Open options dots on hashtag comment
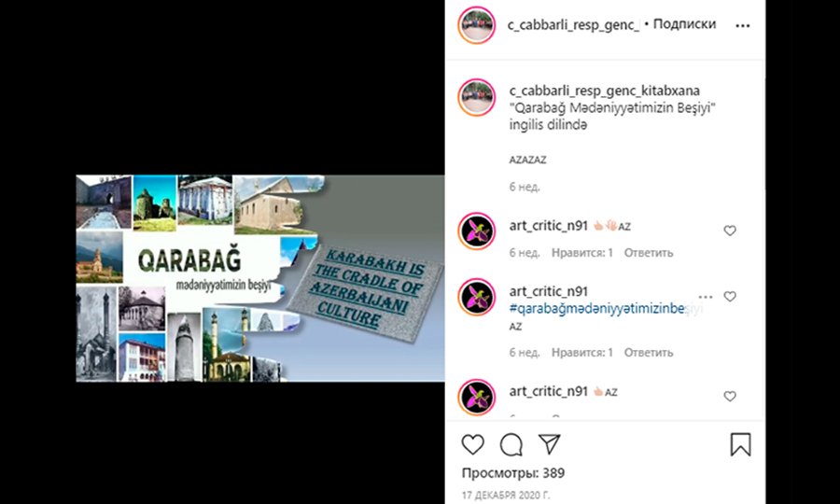 (706, 297)
